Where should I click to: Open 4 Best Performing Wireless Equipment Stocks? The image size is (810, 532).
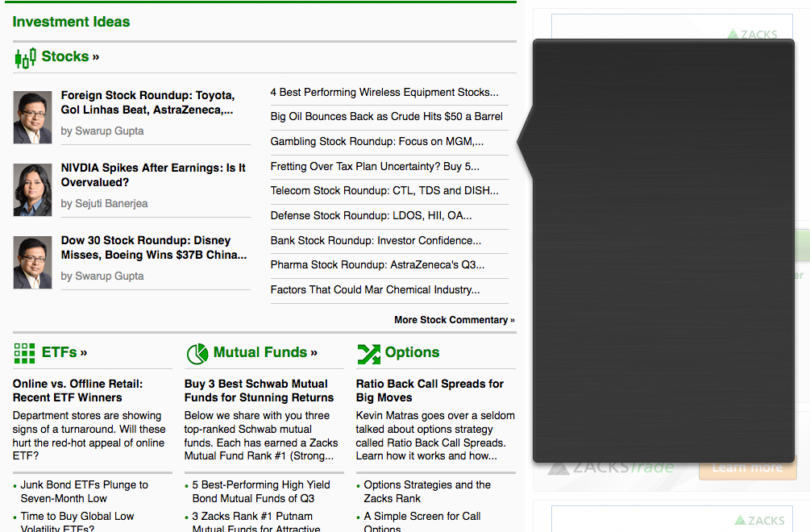tap(384, 92)
